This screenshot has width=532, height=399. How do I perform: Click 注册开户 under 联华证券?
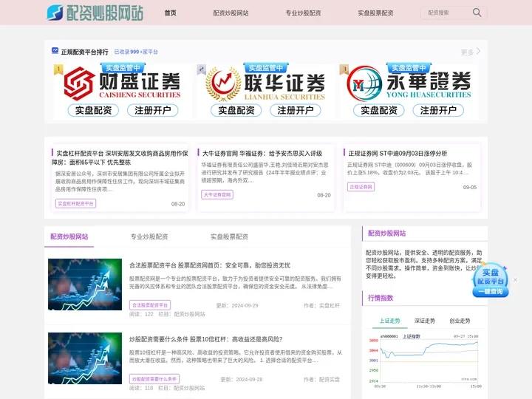(295, 110)
